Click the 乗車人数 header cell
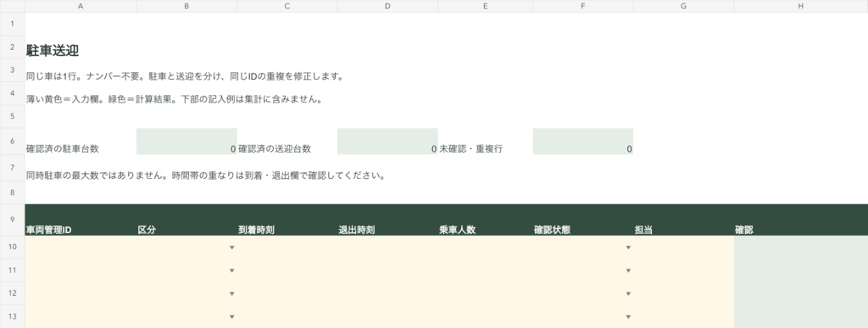868x328 pixels. pos(486,220)
